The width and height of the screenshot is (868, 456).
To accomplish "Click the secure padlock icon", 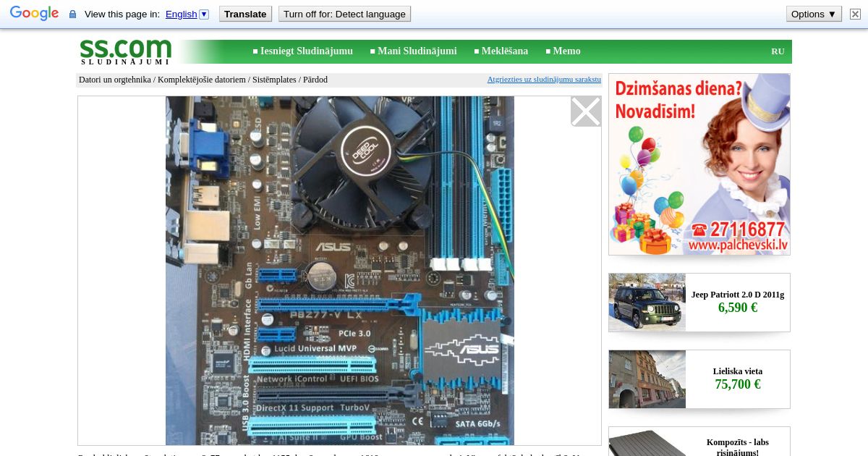I will 72,14.
